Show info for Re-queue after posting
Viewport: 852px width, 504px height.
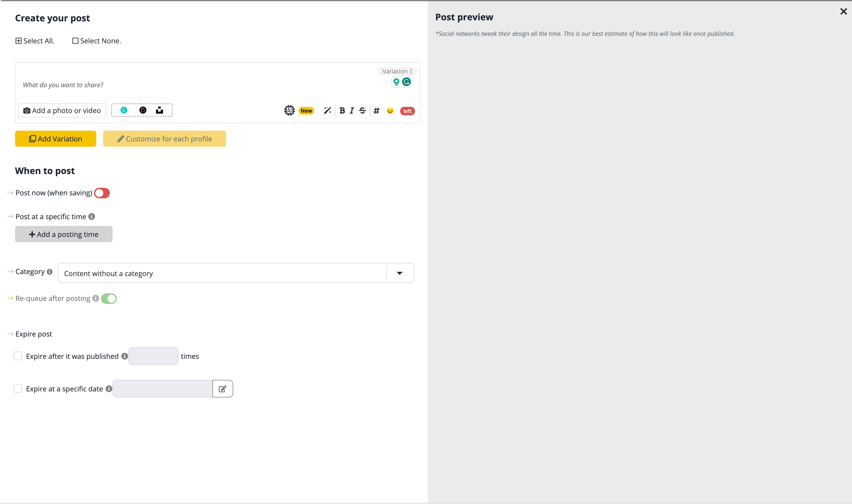[96, 298]
